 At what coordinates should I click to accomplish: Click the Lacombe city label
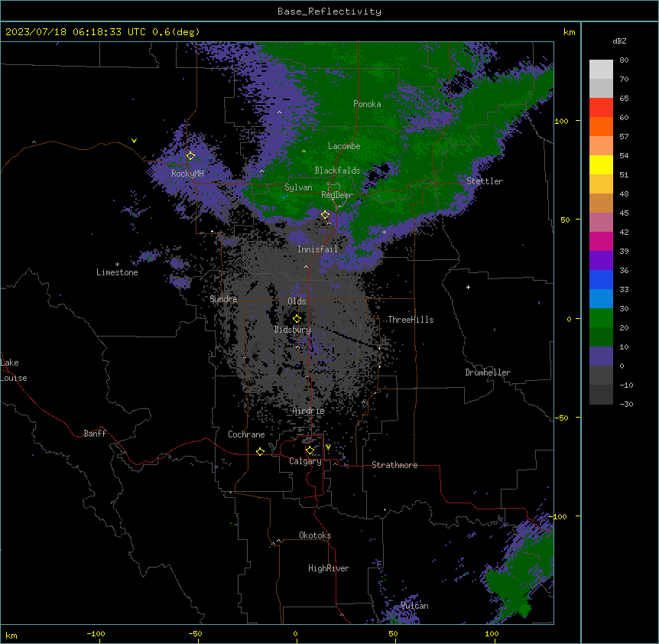point(344,146)
